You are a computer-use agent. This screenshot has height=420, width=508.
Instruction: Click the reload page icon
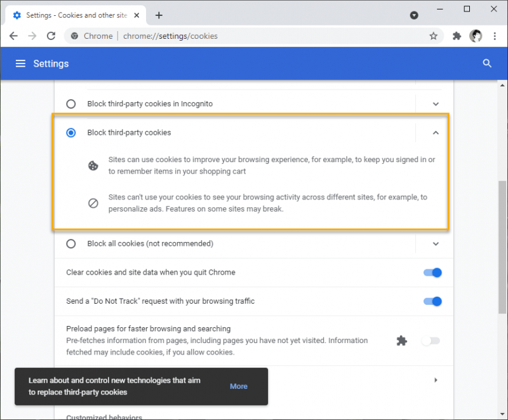[x=51, y=36]
